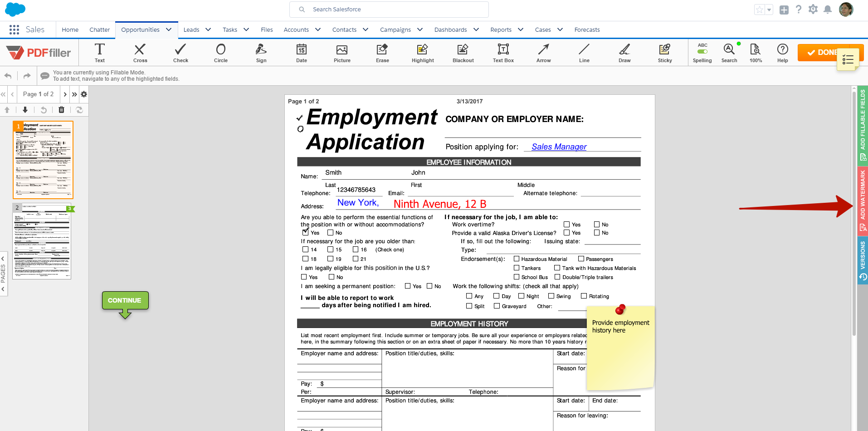Insert a Picture with the Picture tool

(342, 53)
